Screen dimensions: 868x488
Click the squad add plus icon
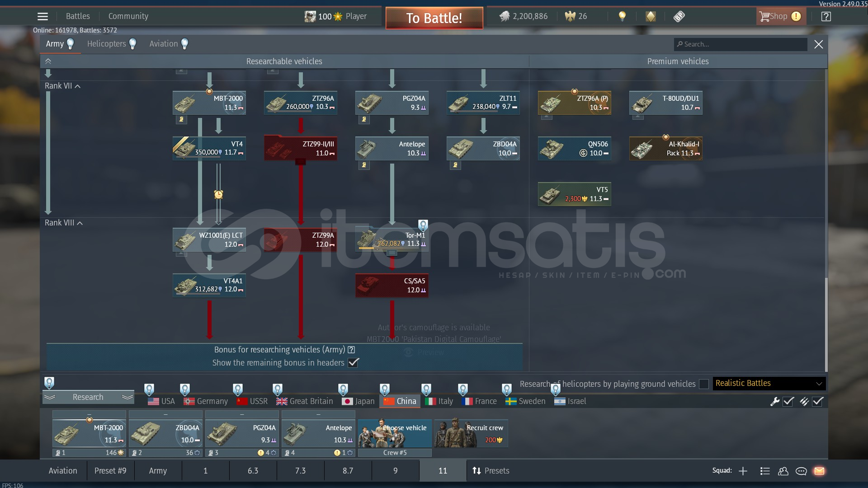pos(743,471)
